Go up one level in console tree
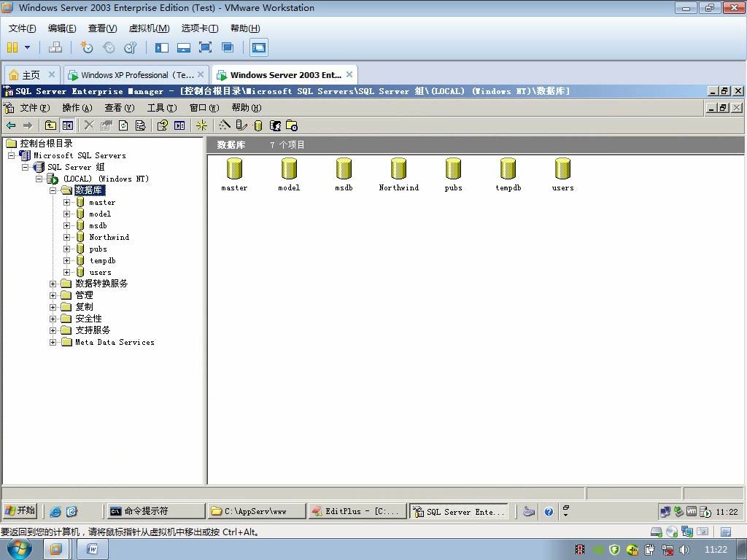The width and height of the screenshot is (747, 560). pyautogui.click(x=50, y=125)
